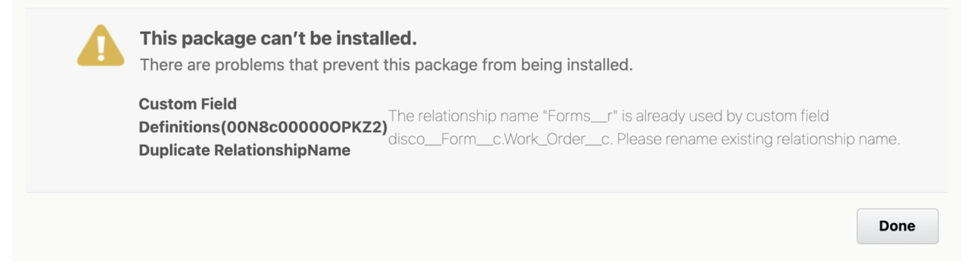Click the disco__Form__c.Work_Order__c field reference
Screen dimensions: 980x278
[500, 140]
